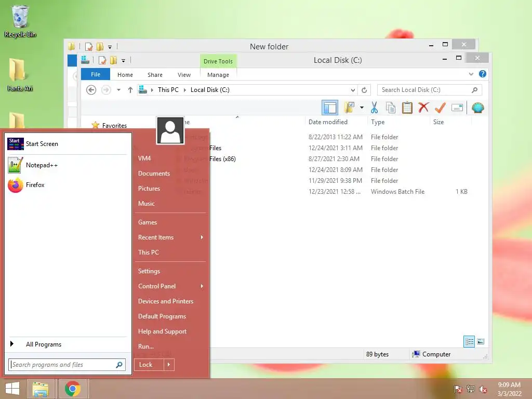Click the Lock button

(149, 365)
